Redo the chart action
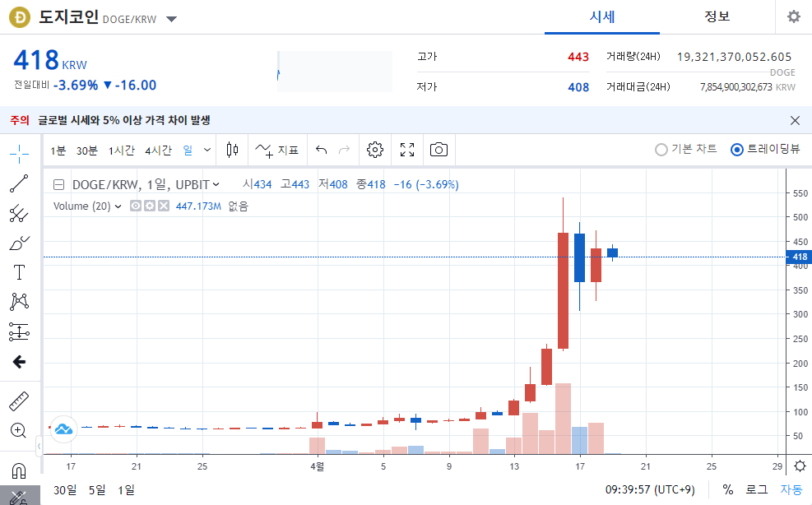Screen dimensions: 812x505 tap(344, 151)
